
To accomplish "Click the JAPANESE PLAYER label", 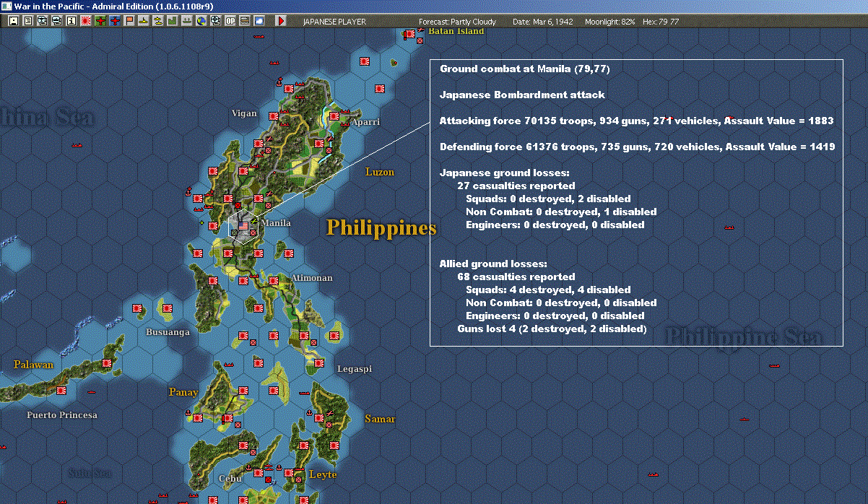I will click(x=334, y=22).
